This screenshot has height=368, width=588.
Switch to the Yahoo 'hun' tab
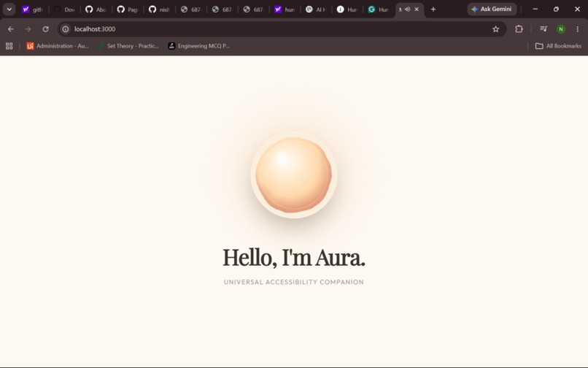click(285, 9)
